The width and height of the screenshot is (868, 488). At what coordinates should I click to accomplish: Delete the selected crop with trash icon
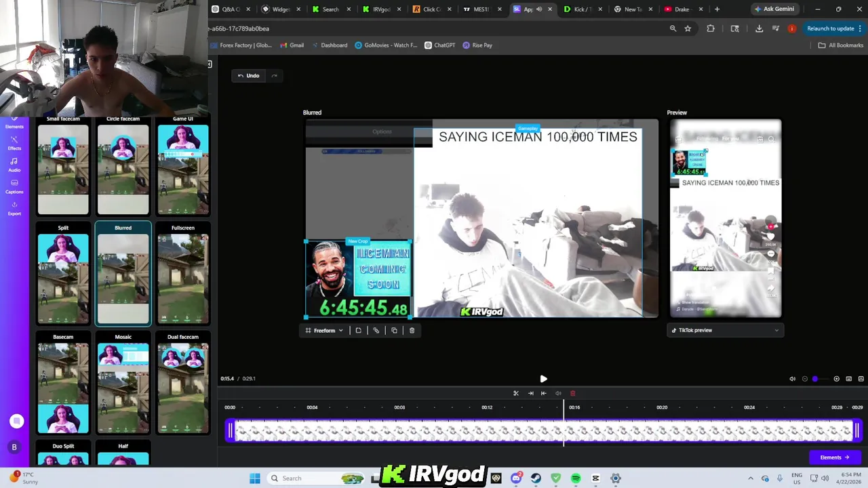(x=412, y=331)
